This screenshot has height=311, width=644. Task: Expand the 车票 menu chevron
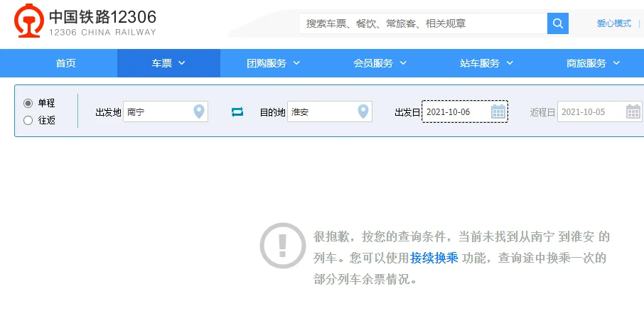[x=181, y=63]
